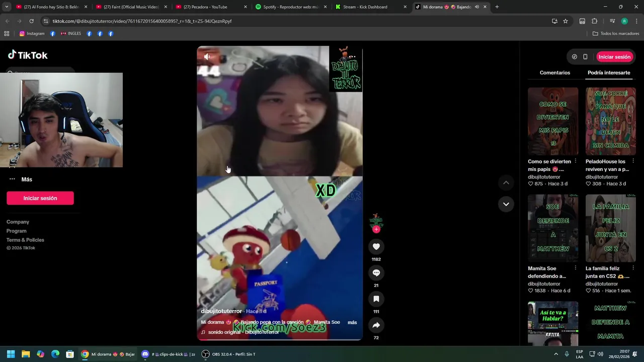Open the Chrome profile avatar
This screenshot has width=644, height=362.
[x=624, y=21]
